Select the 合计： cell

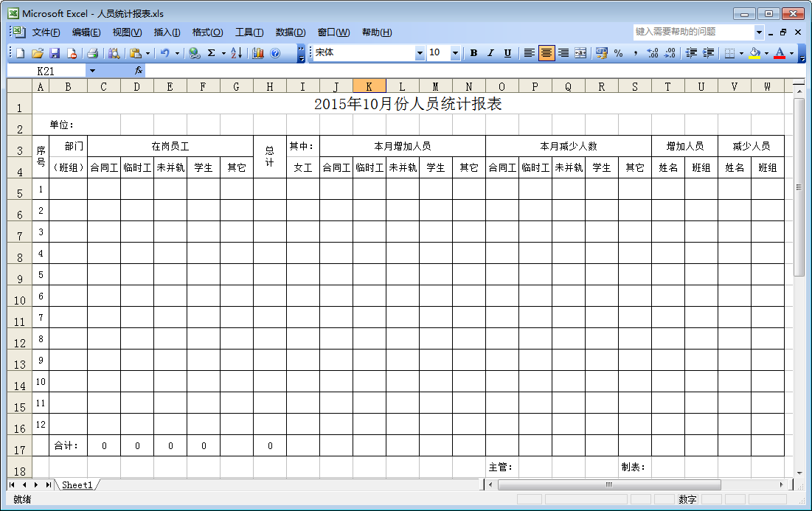pyautogui.click(x=68, y=445)
